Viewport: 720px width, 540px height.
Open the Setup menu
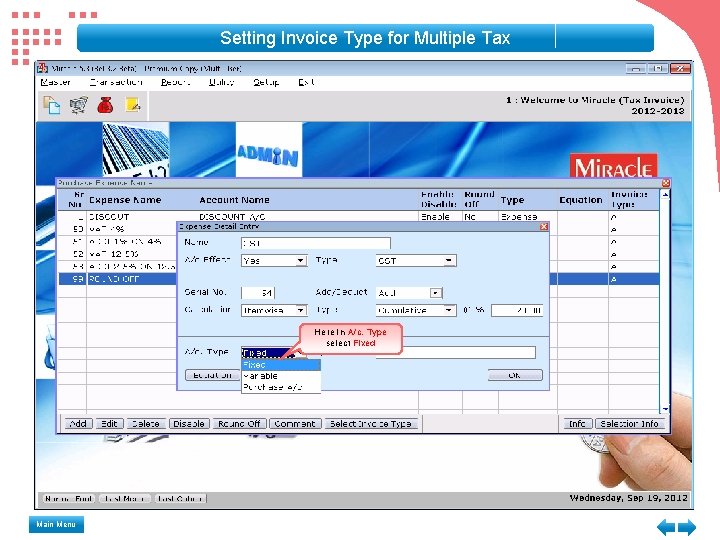[266, 82]
